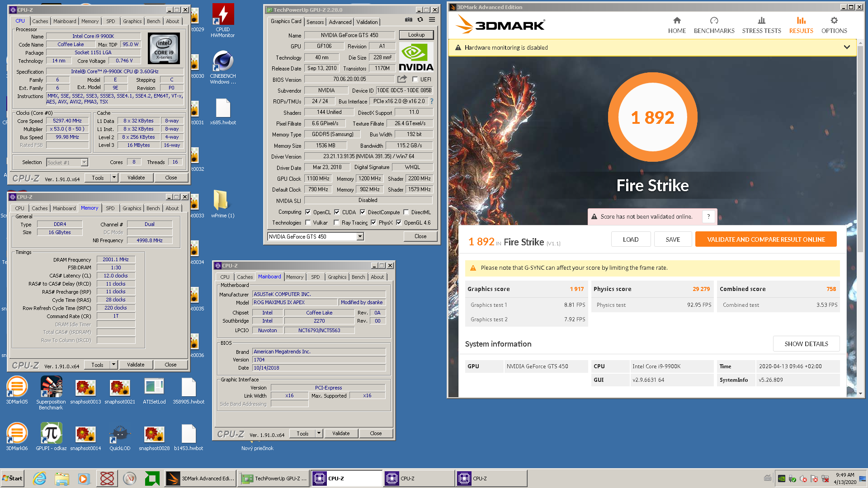Open the Windows Media Player taskbar icon
Viewport: 868px width, 488px height.
coord(84,478)
